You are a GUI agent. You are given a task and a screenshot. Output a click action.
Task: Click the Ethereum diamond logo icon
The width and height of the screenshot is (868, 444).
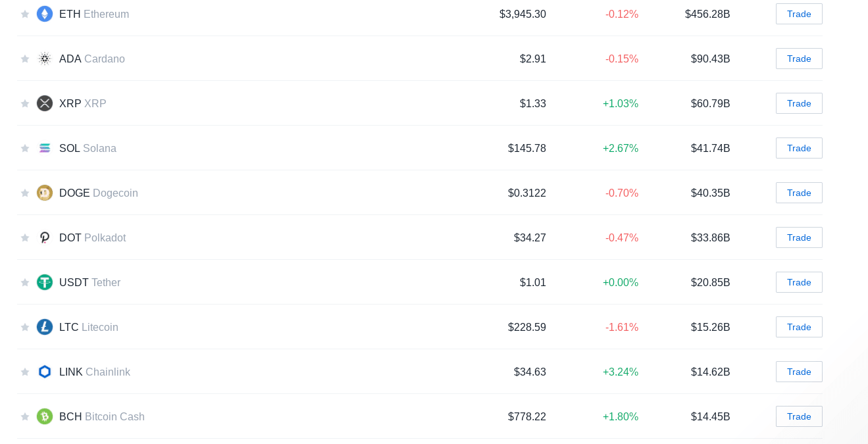[x=45, y=14]
